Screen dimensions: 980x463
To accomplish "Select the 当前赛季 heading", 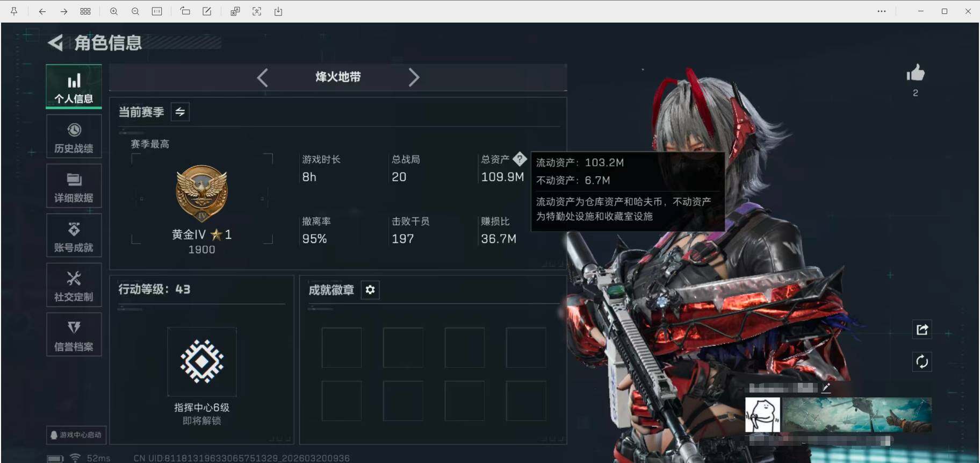I will [x=141, y=112].
